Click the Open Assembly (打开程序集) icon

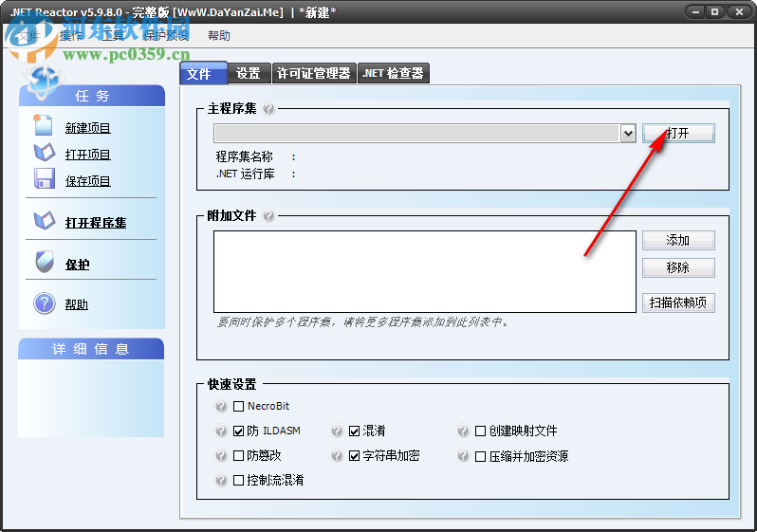(x=45, y=221)
